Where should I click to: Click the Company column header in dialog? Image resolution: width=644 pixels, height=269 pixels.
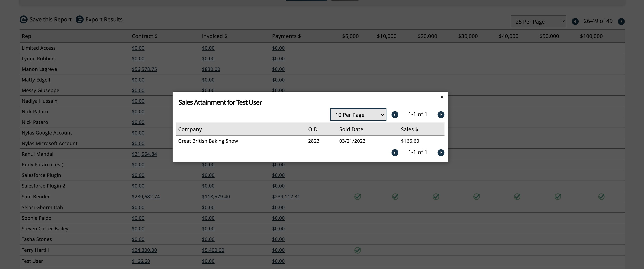coord(190,129)
